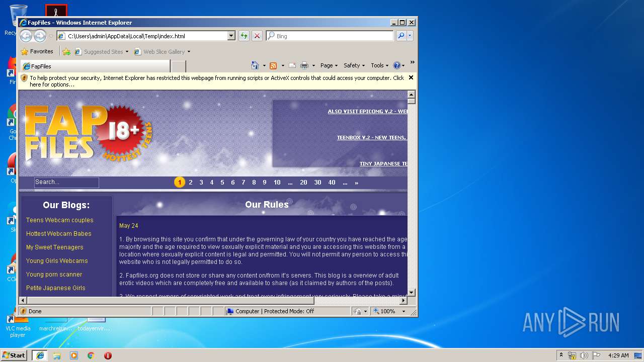Image resolution: width=644 pixels, height=362 pixels.
Task: Select the FapFiles browser tab
Action: [95, 66]
